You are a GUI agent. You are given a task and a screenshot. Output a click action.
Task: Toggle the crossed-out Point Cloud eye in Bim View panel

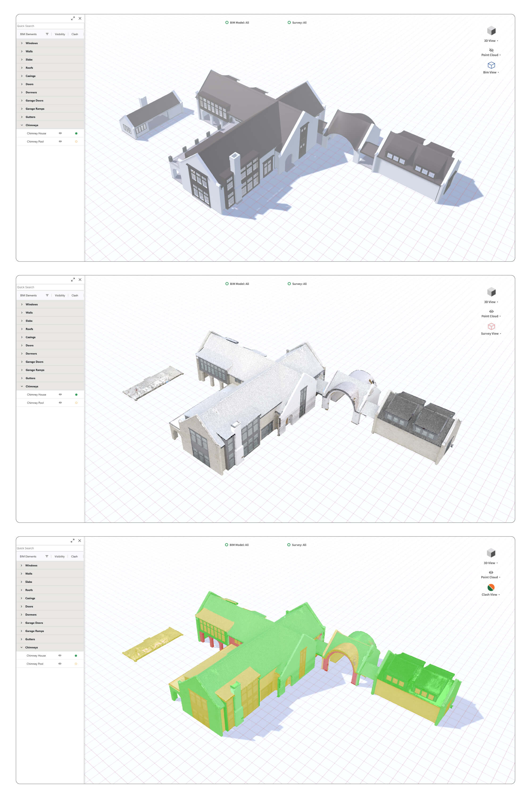point(491,50)
